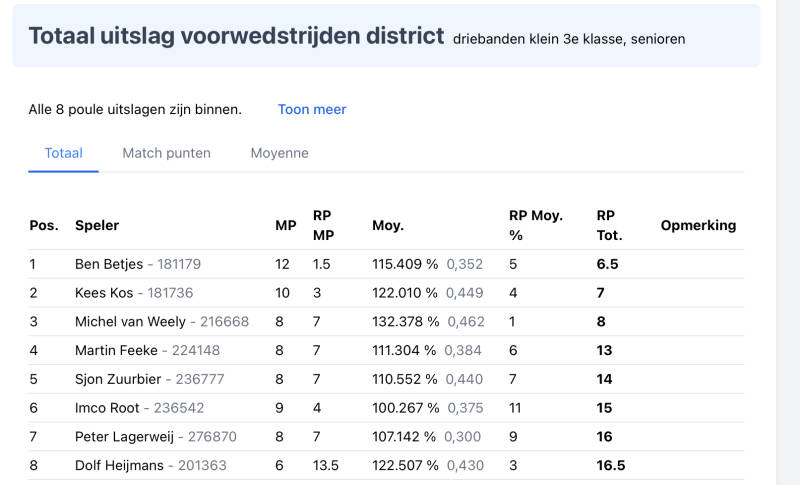The image size is (800, 485).
Task: Click the RP Tot. column header
Action: (609, 225)
